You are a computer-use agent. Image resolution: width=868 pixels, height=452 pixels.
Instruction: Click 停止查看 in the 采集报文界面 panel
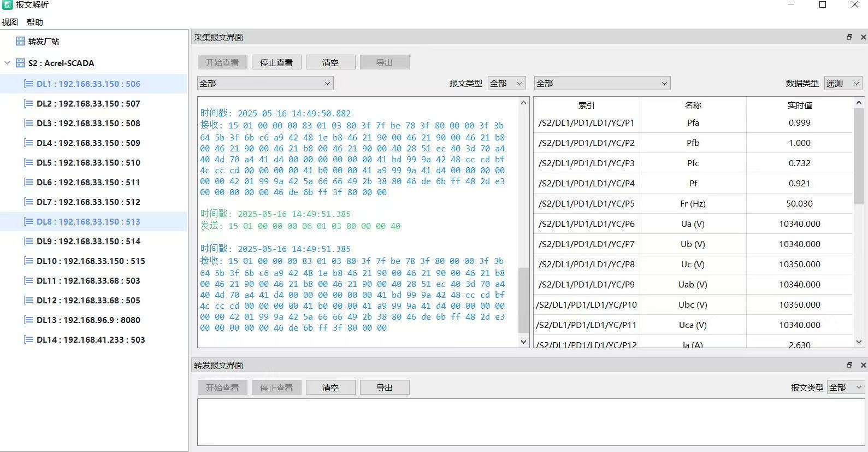276,63
